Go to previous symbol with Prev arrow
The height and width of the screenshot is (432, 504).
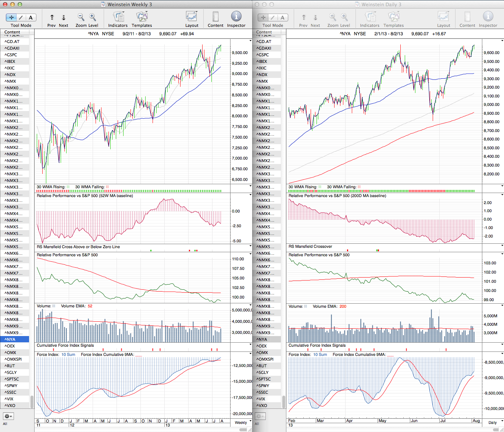[52, 18]
